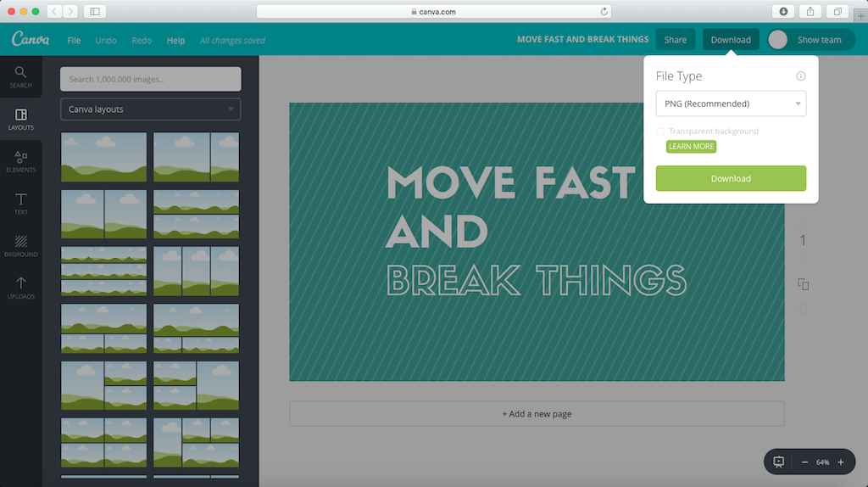Move page up arrow above page number
The width and height of the screenshot is (868, 487).
coord(803,224)
